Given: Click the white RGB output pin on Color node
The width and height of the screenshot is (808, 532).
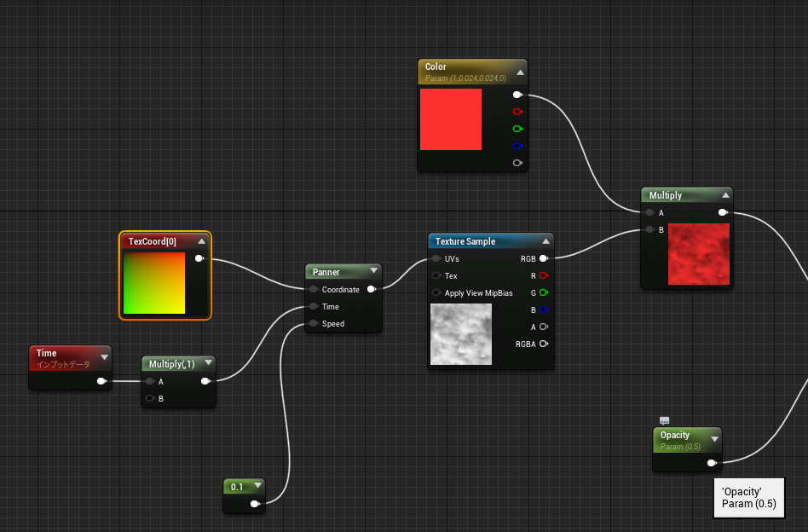Looking at the screenshot, I should (x=517, y=95).
